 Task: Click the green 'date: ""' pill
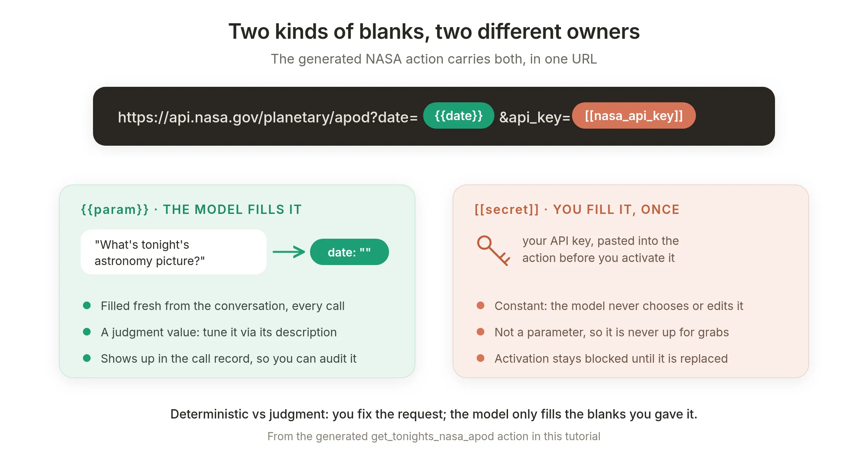pos(349,252)
